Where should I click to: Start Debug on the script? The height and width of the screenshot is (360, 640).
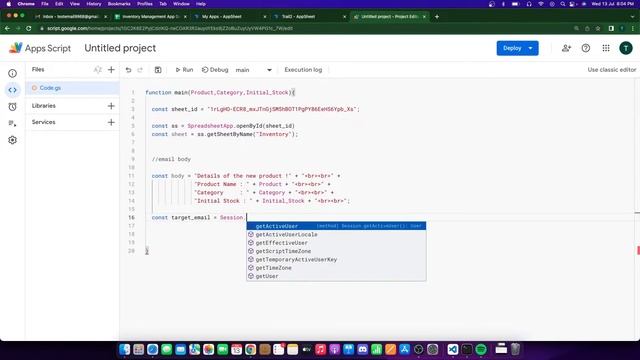[x=215, y=70]
